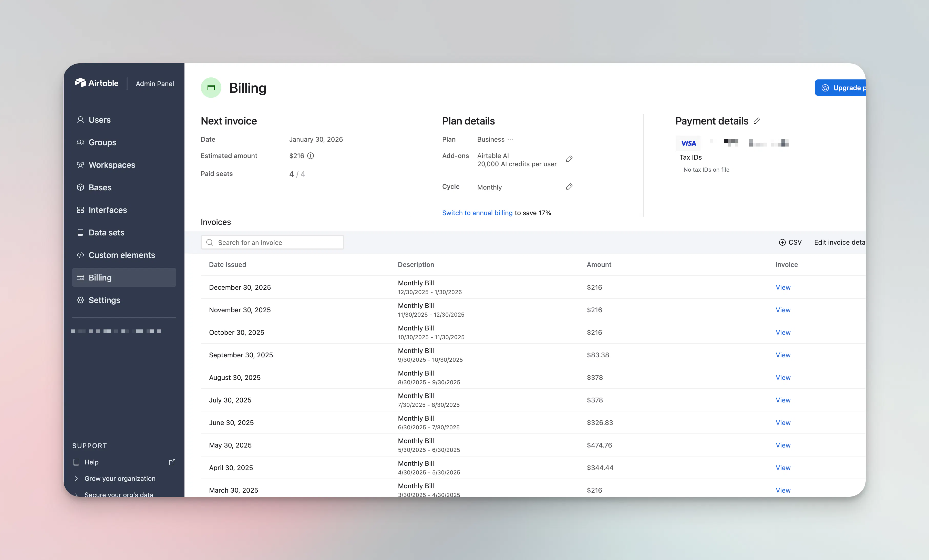929x560 pixels.
Task: Open Bases in the sidebar
Action: tap(124, 188)
